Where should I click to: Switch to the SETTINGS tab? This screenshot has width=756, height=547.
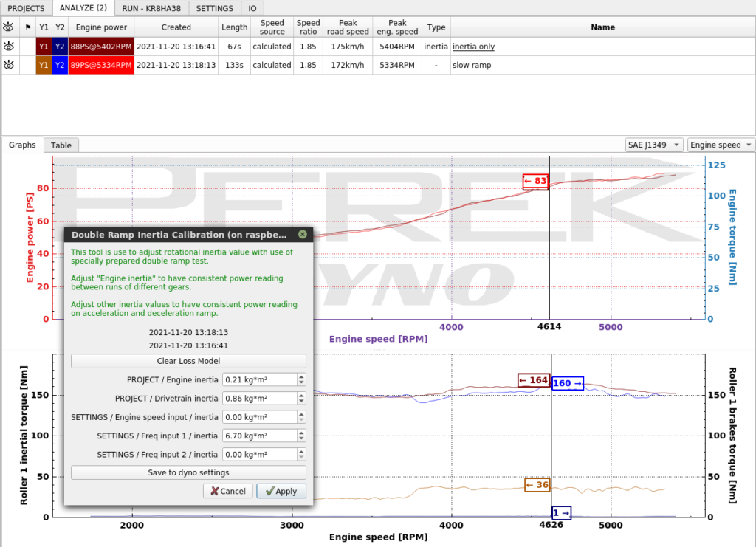215,8
